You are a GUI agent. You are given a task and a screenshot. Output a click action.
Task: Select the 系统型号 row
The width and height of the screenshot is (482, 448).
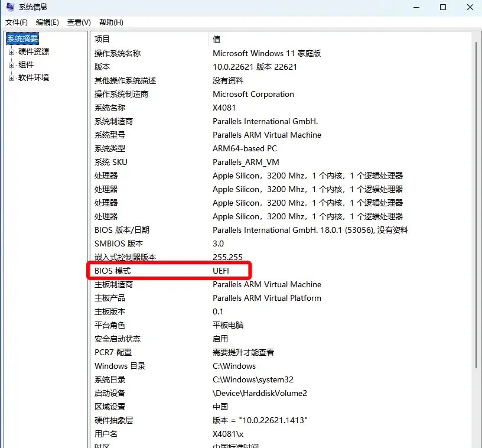[x=281, y=135]
